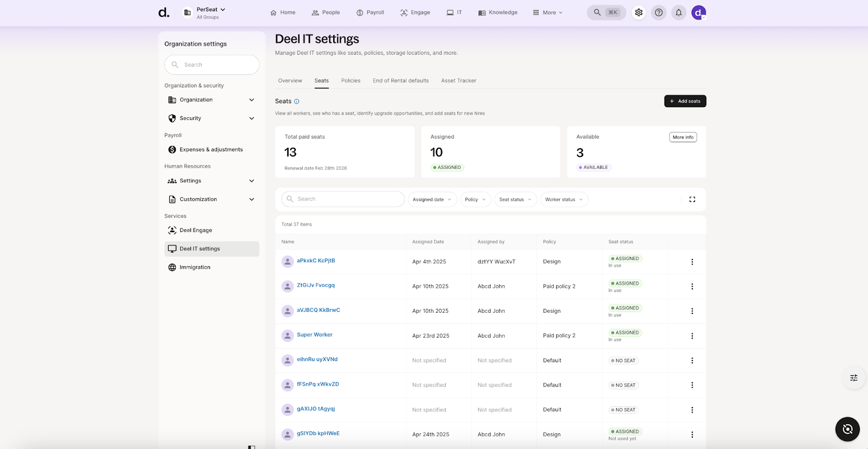Click the floating filter sliders icon

tap(854, 378)
